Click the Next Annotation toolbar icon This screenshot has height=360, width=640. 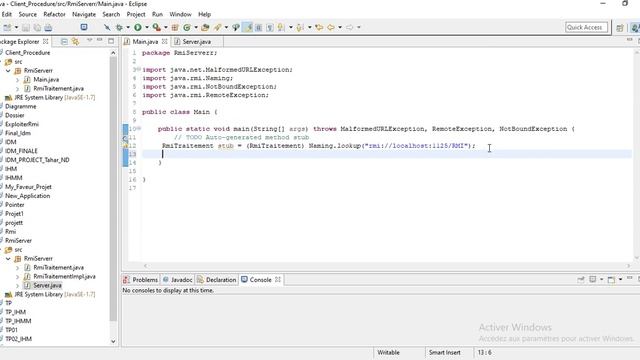(x=281, y=27)
